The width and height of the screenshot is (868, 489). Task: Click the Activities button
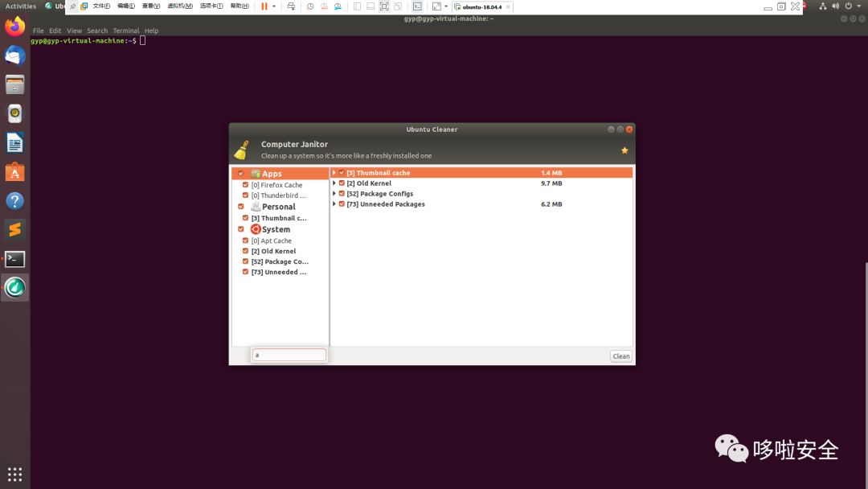pos(20,6)
